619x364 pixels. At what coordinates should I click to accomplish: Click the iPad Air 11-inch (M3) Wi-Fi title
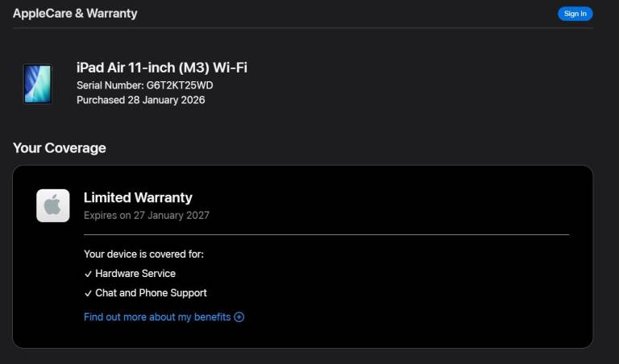click(162, 68)
